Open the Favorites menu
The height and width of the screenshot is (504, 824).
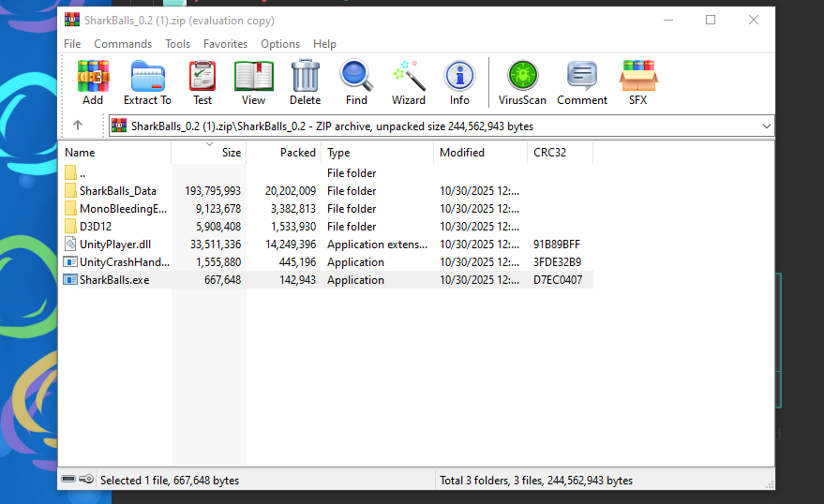click(x=225, y=44)
